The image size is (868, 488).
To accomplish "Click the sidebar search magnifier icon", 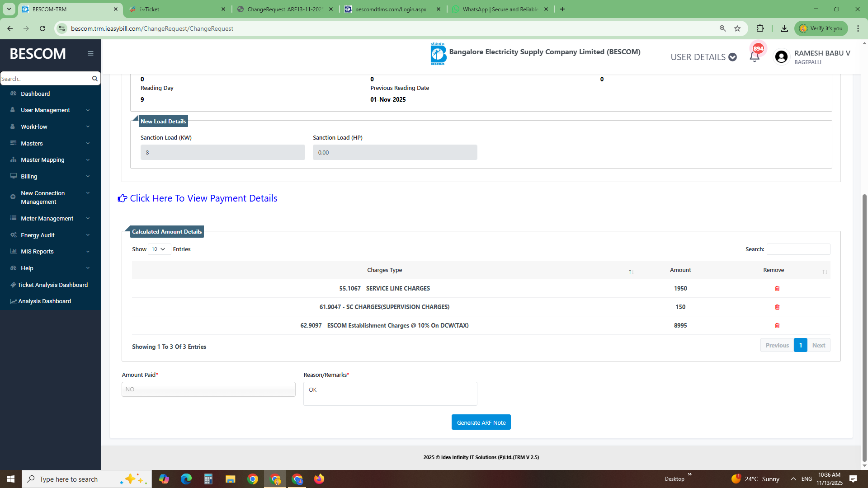I will (94, 79).
